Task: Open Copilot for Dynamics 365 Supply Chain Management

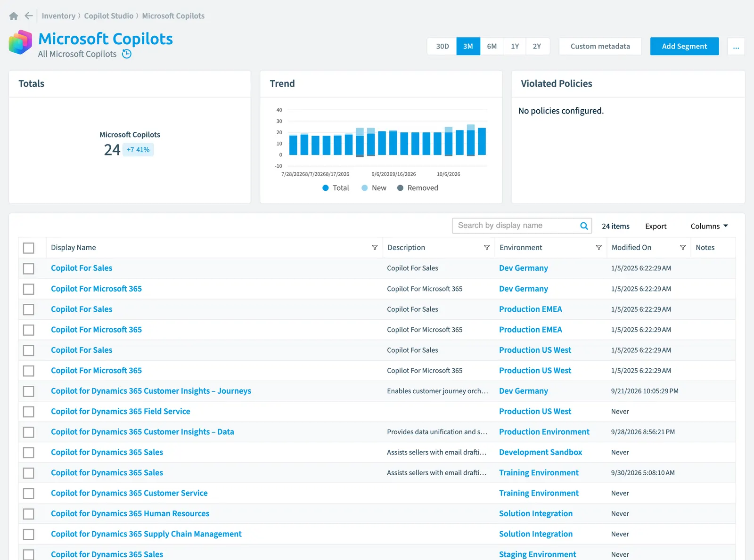Action: [146, 534]
